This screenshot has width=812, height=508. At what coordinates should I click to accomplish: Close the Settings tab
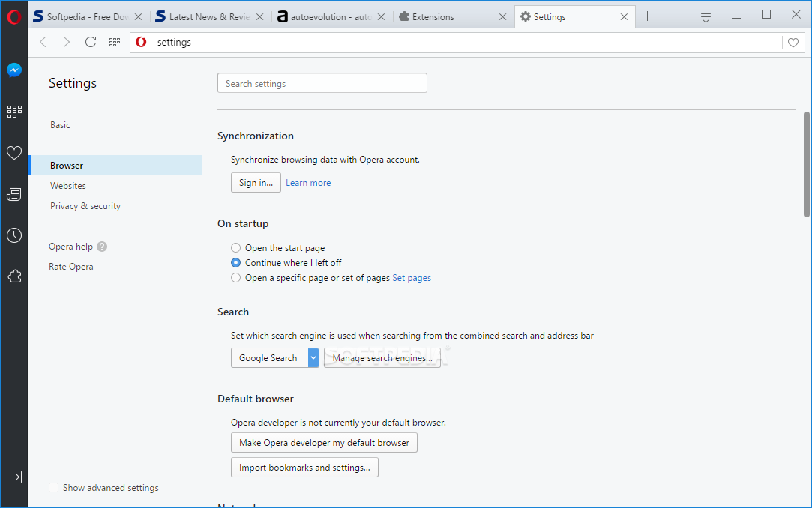click(624, 17)
